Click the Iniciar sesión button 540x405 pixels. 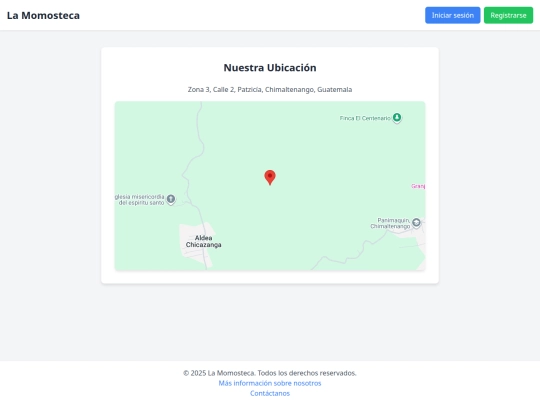click(x=453, y=15)
